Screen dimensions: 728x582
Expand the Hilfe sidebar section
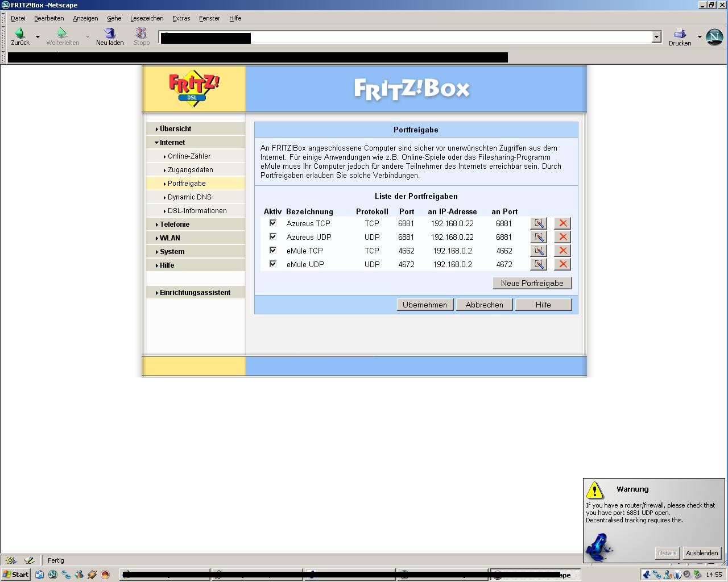(195, 265)
